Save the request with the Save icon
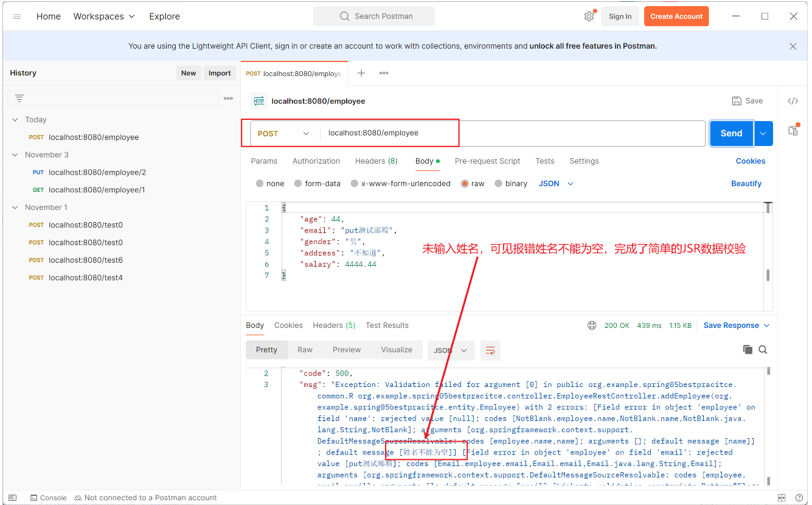The image size is (812, 505). pos(747,101)
